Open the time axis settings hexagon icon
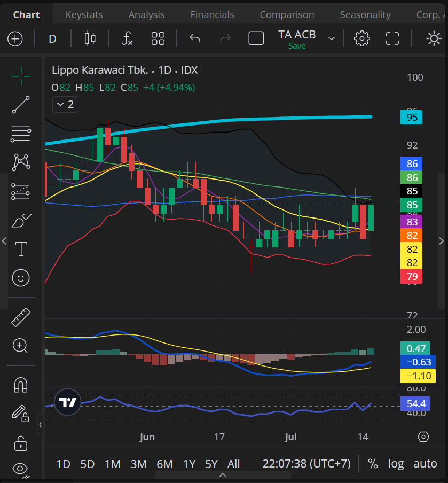Image resolution: width=448 pixels, height=483 pixels. point(423,437)
